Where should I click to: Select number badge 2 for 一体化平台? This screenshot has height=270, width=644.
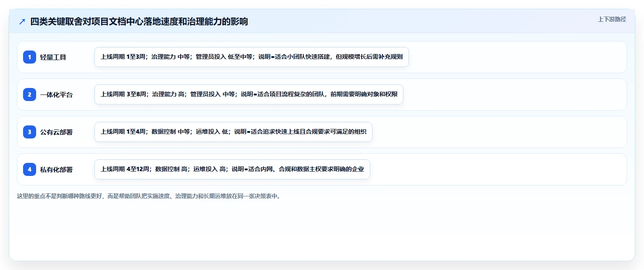[x=30, y=94]
